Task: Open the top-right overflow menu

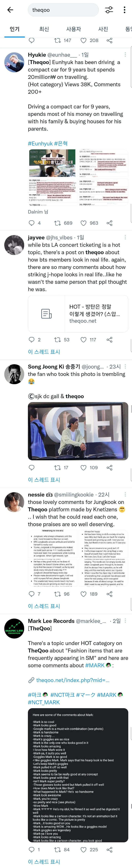Action: point(125,10)
